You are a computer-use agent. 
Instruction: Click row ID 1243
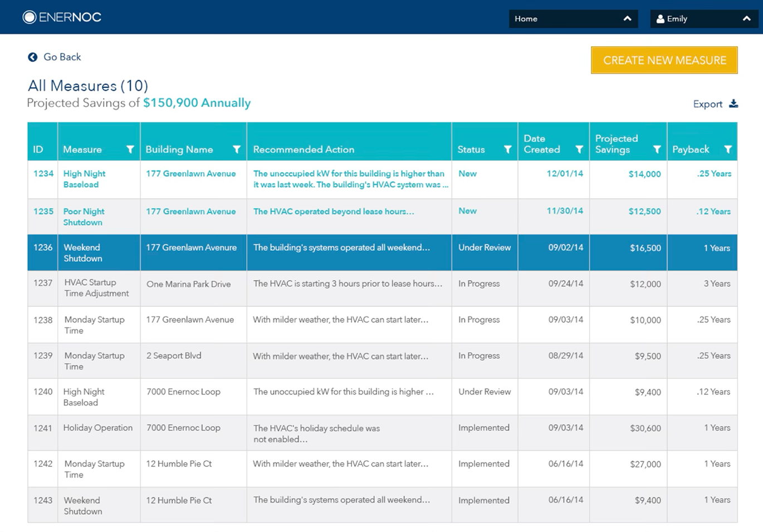43,500
